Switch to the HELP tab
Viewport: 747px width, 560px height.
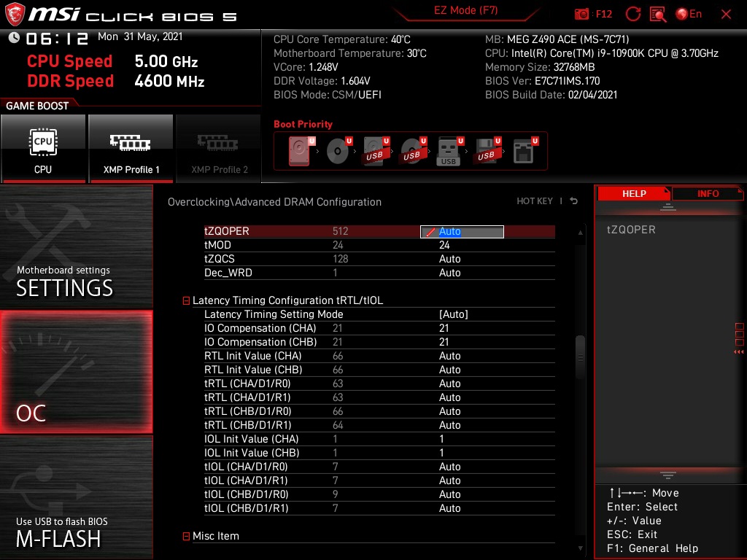[634, 193]
